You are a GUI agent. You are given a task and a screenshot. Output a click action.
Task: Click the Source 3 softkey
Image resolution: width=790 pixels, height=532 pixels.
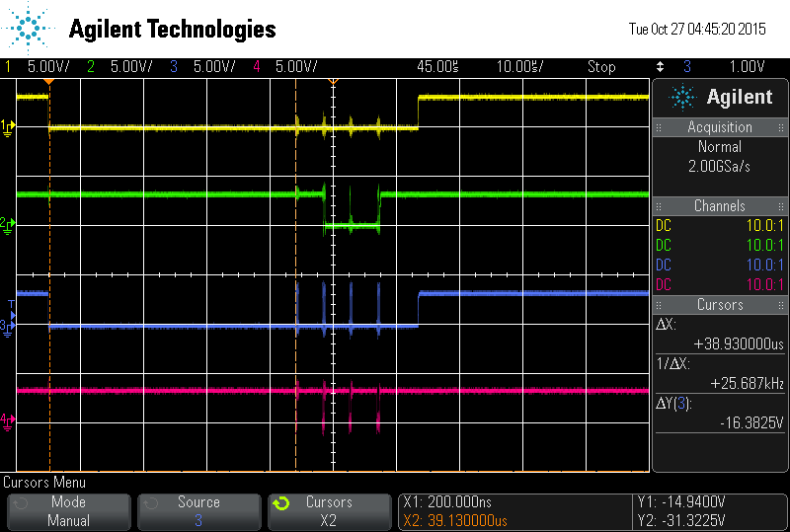click(199, 511)
